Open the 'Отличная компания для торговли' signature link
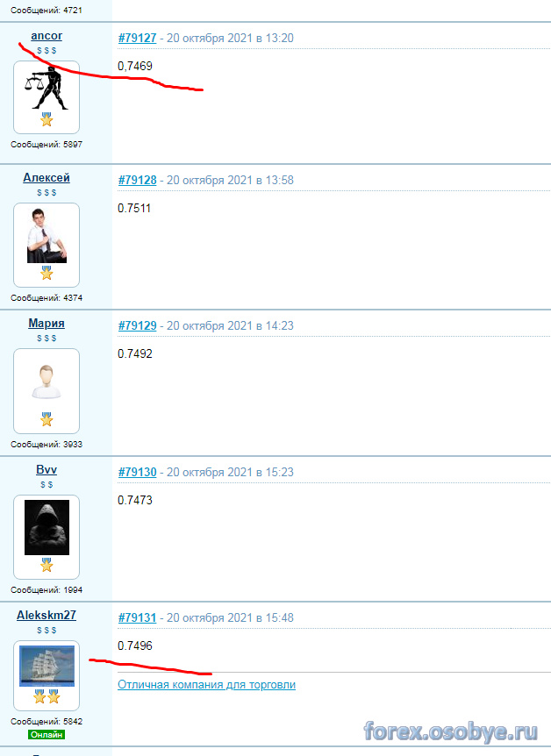This screenshot has width=551, height=756. coord(206,685)
